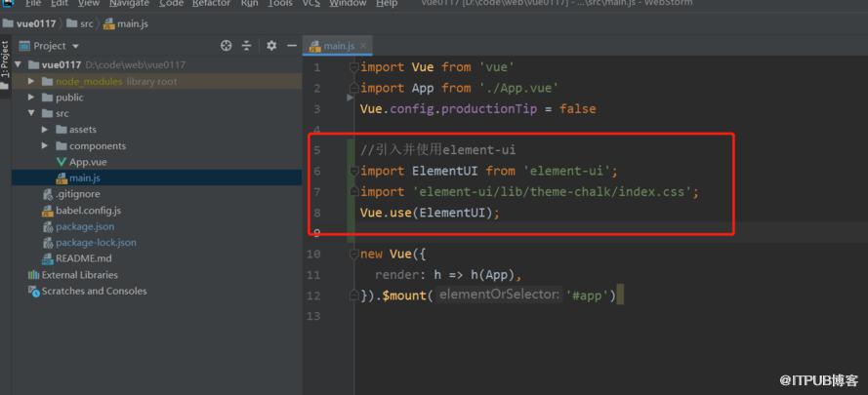Click the fold marker beside new Vue line
The height and width of the screenshot is (395, 868).
[354, 255]
